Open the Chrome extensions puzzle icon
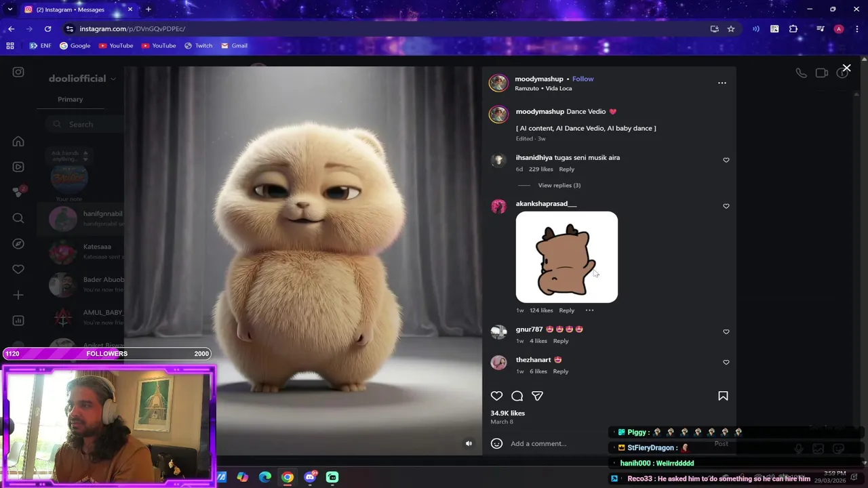The height and width of the screenshot is (488, 868). click(793, 28)
